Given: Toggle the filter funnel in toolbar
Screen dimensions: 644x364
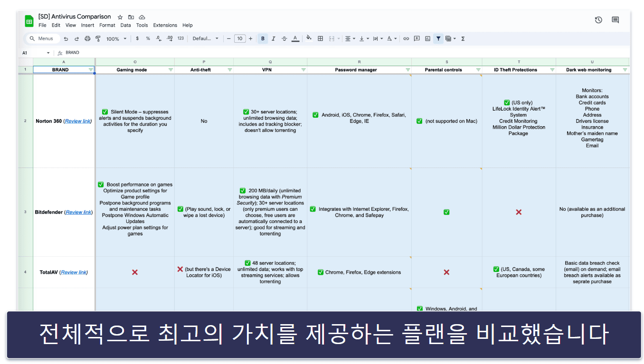Looking at the screenshot, I should click(438, 39).
